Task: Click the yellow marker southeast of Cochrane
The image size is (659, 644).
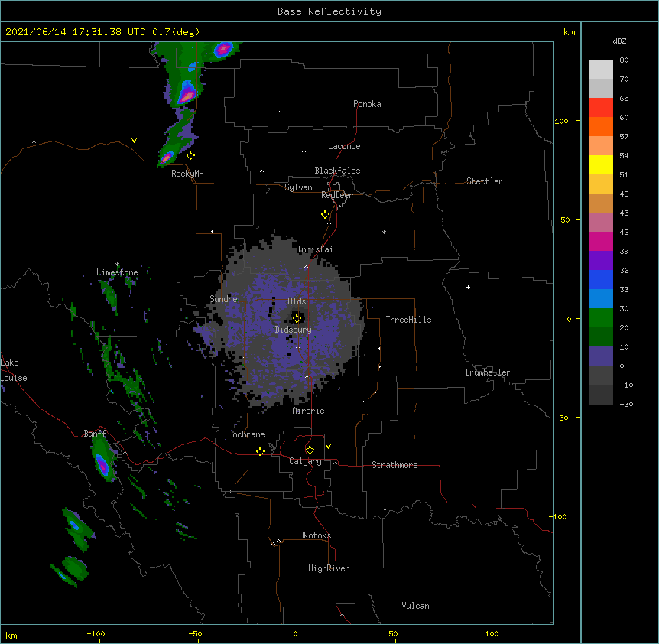Action: click(260, 451)
